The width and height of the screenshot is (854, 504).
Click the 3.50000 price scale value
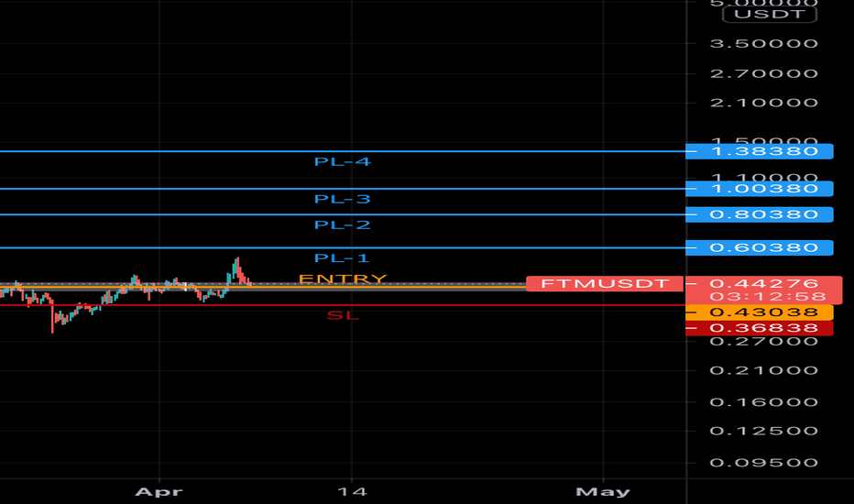(763, 44)
